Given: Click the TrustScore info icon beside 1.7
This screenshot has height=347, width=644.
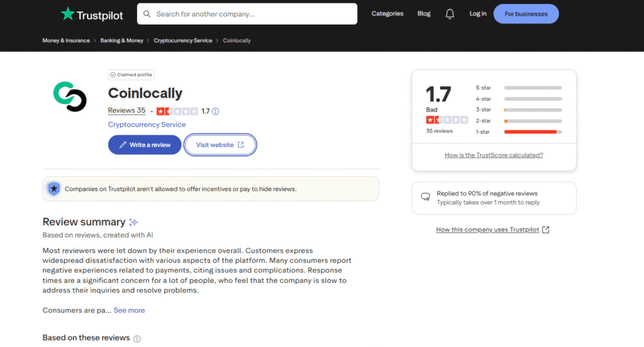Looking at the screenshot, I should tap(215, 111).
